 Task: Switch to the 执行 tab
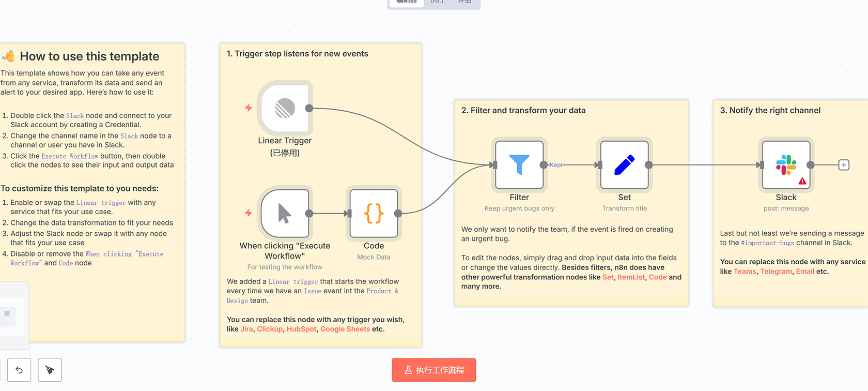tap(437, 2)
